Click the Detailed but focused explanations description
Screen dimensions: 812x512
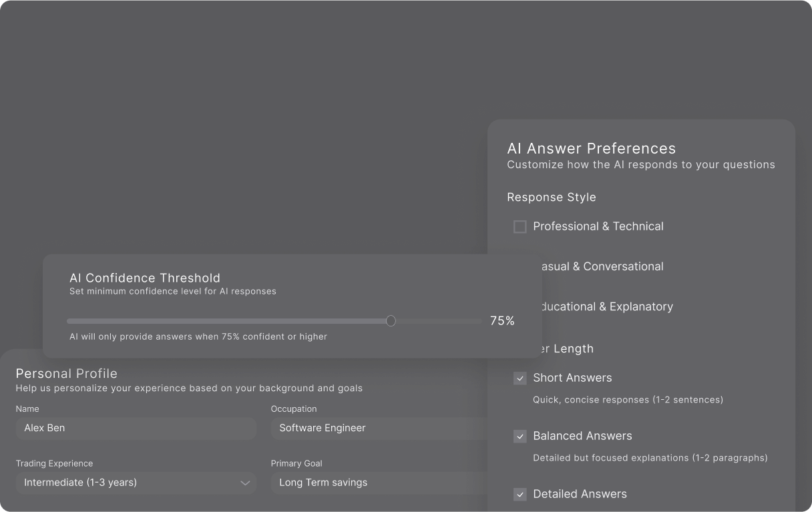650,458
